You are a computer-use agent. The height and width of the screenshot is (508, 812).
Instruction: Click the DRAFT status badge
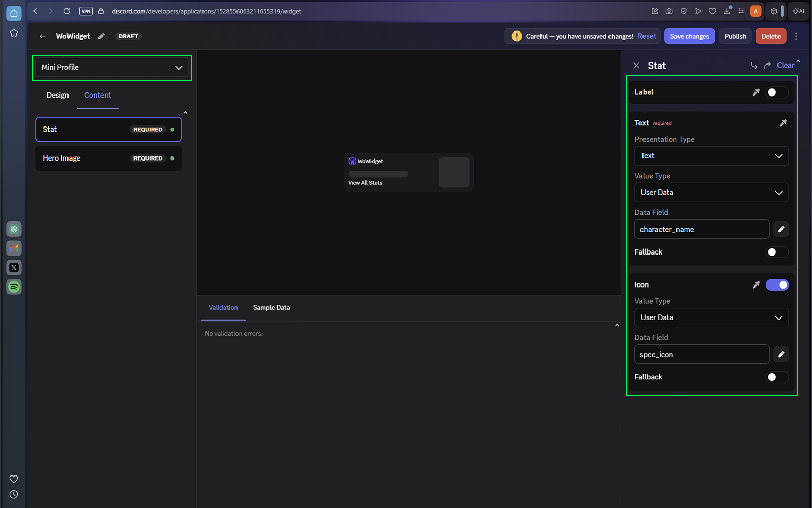coord(128,36)
